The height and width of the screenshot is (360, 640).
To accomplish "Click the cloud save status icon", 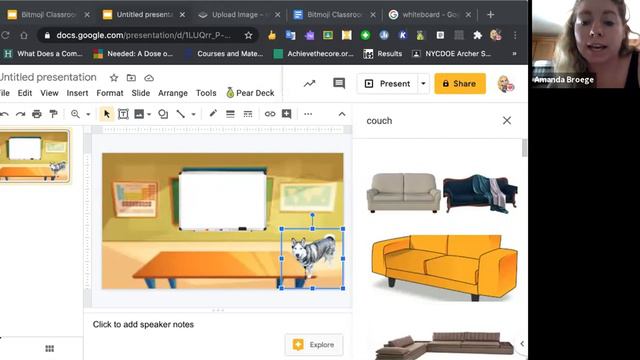I will click(x=149, y=78).
